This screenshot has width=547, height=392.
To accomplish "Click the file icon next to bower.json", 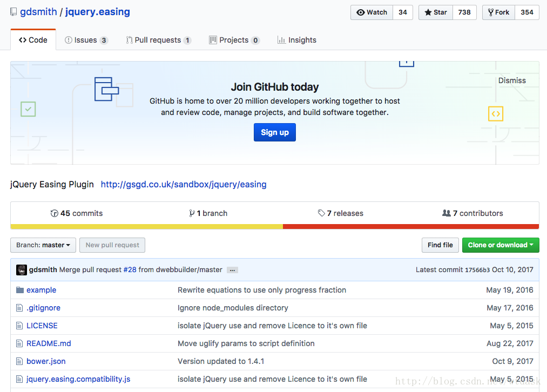I will pos(19,361).
